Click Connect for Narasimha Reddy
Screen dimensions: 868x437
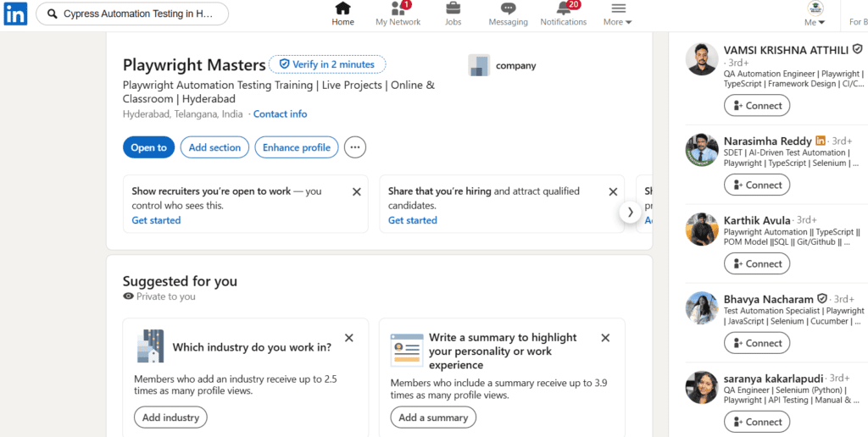click(757, 185)
